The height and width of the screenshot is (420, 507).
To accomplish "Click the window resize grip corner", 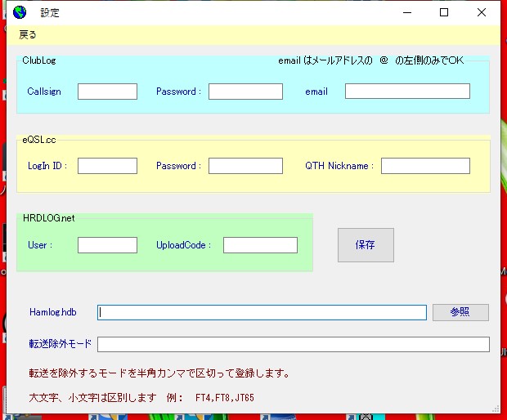I will point(496,409).
